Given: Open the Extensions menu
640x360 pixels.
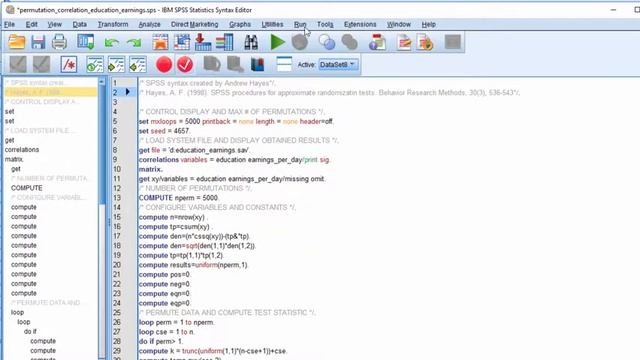Looking at the screenshot, I should (360, 24).
